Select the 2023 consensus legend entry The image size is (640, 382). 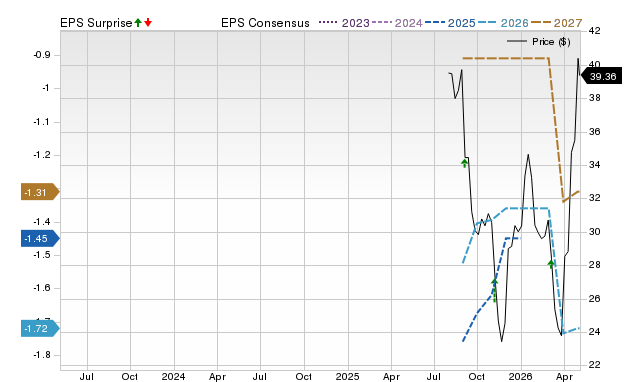pos(344,23)
